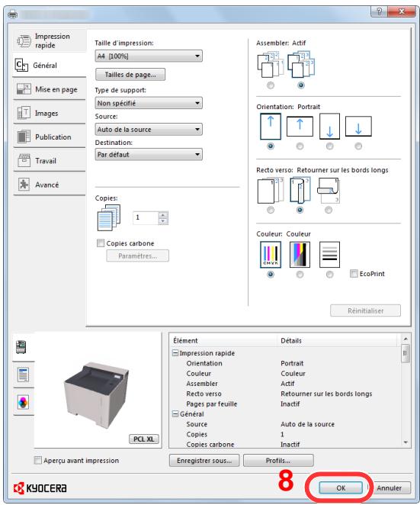Image resolution: width=420 pixels, height=505 pixels.
Task: Enable the Copies carbone checkbox
Action: pyautogui.click(x=101, y=243)
